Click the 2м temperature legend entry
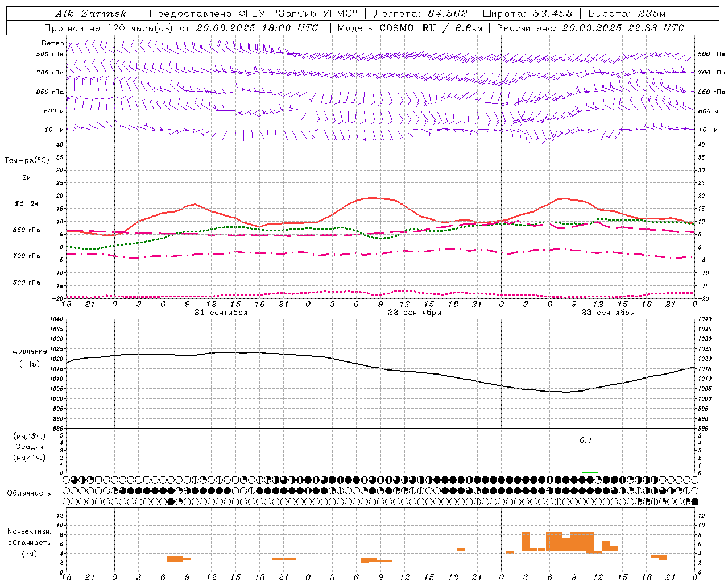 tap(27, 178)
